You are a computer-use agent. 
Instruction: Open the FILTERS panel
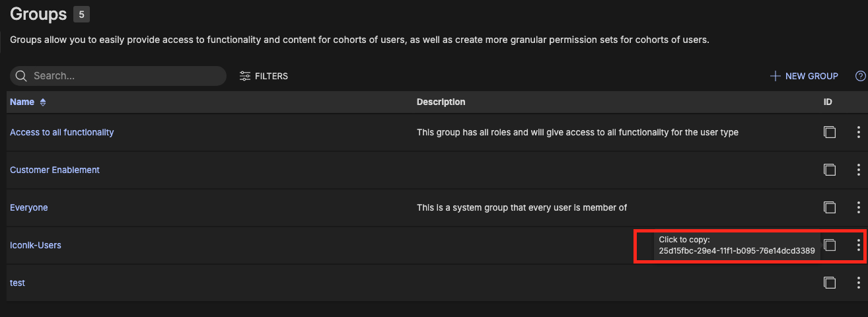coord(264,76)
